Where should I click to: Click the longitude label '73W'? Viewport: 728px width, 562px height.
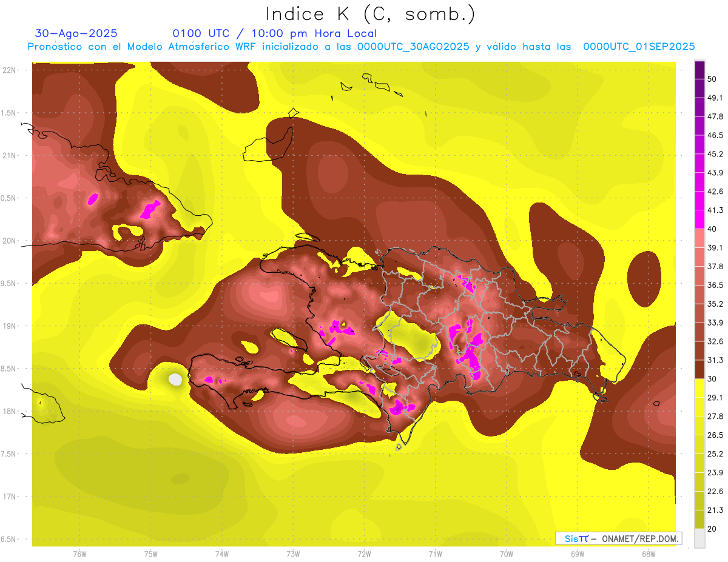(293, 554)
